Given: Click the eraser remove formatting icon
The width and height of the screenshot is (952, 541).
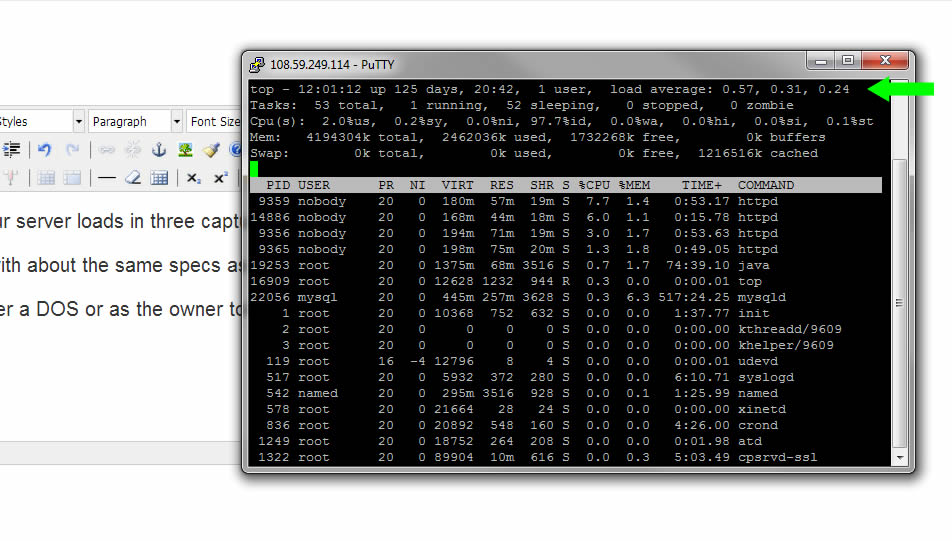Looking at the screenshot, I should pyautogui.click(x=133, y=178).
